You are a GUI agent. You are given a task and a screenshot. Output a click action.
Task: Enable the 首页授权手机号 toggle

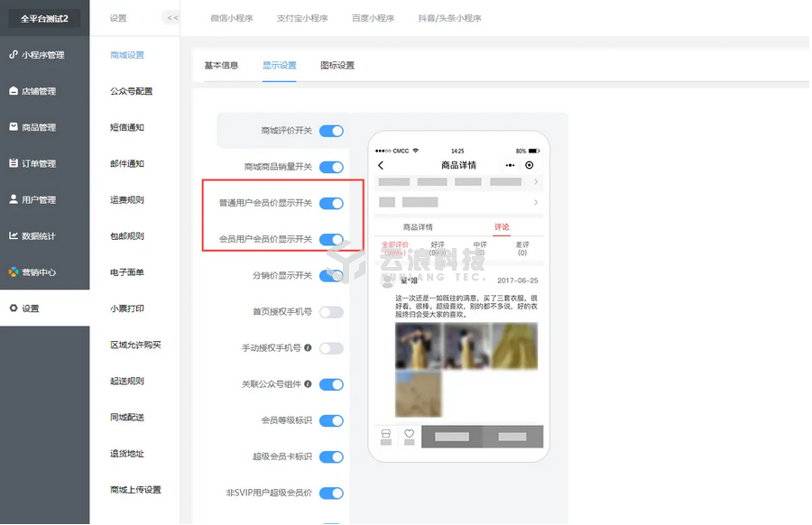coord(331,312)
